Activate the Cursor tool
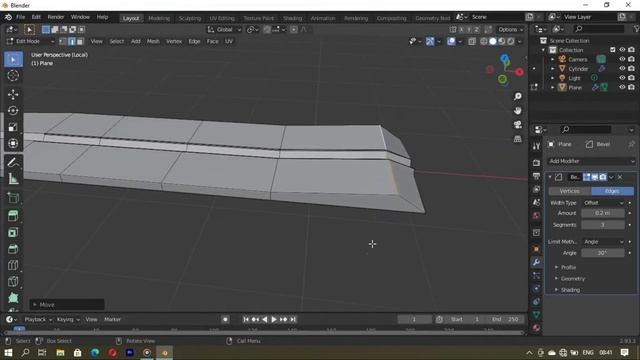The image size is (640, 360). 13,76
